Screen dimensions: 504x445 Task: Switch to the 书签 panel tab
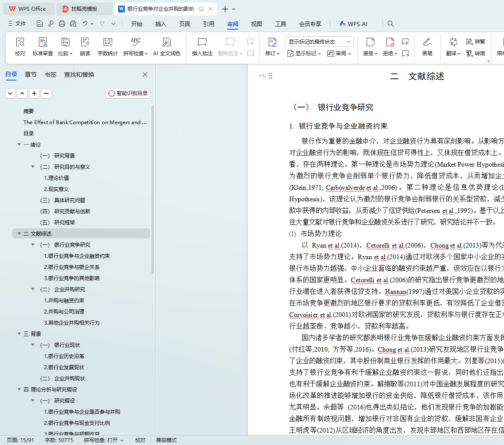(x=50, y=75)
